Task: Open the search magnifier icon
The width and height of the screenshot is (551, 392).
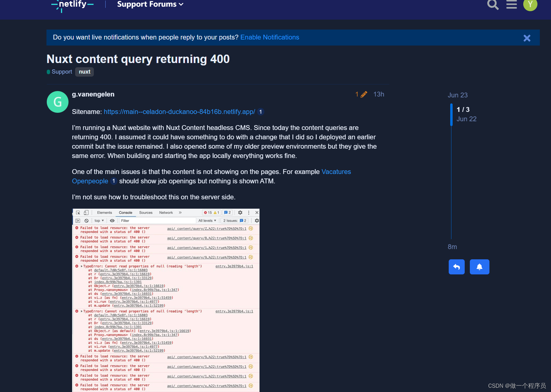Action: click(x=493, y=5)
